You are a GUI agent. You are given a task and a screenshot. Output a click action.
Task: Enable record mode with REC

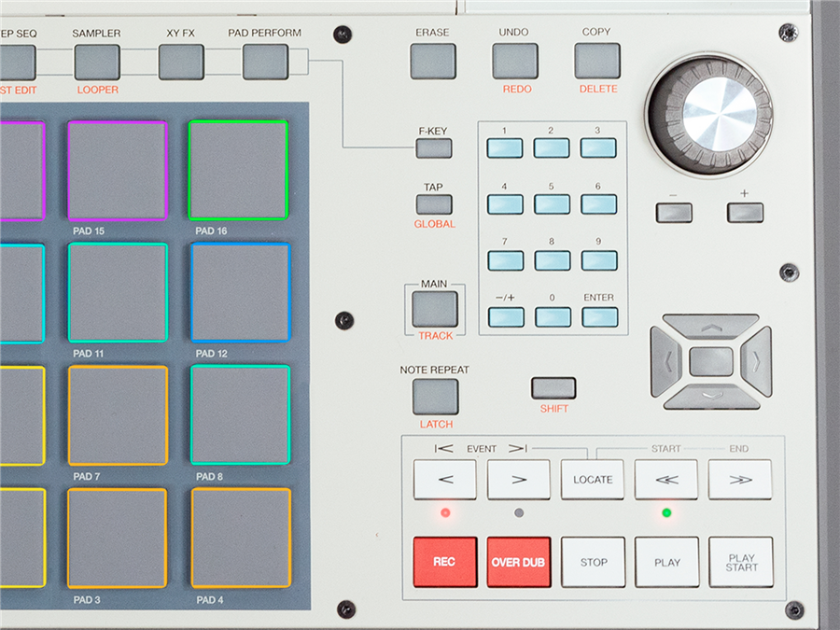tap(445, 561)
